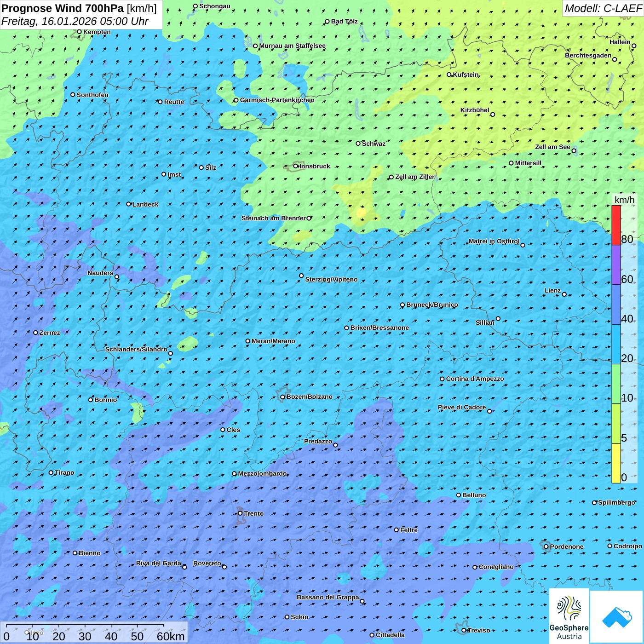Click the Murnau am Staffelsee label

pos(292,46)
